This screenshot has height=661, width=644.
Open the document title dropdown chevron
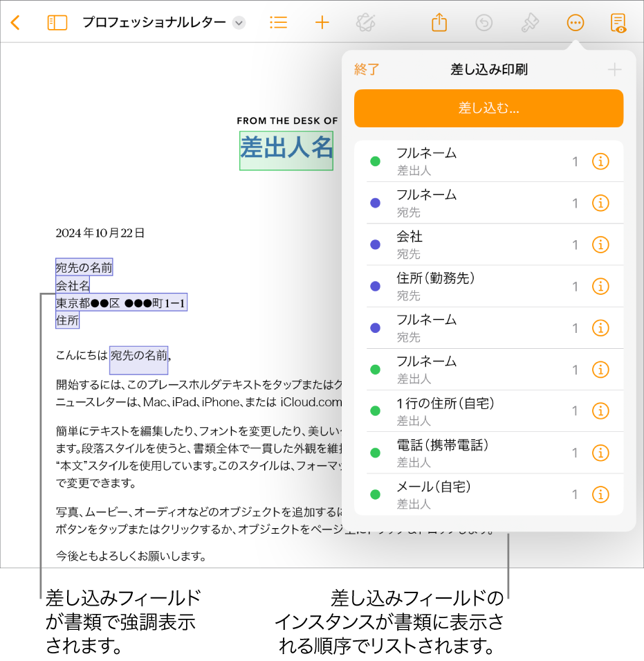click(x=239, y=23)
